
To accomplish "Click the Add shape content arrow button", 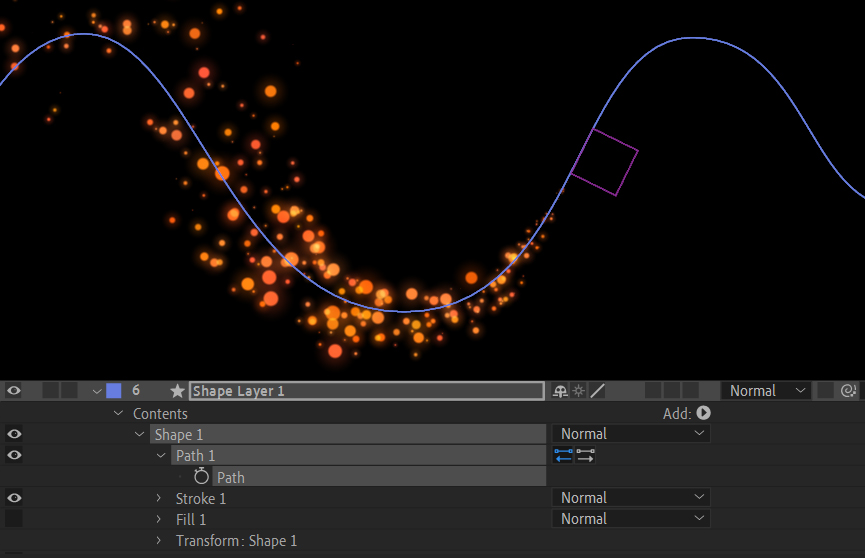I will pyautogui.click(x=703, y=413).
